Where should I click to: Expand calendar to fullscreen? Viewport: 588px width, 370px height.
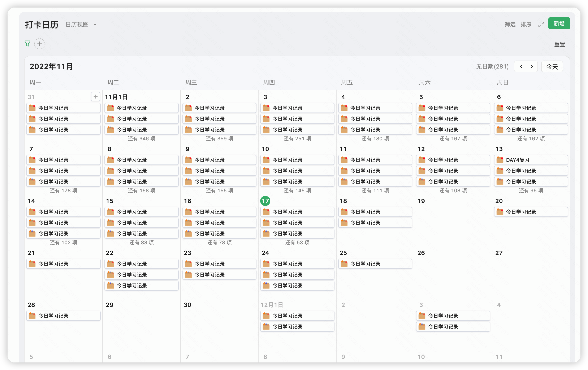pyautogui.click(x=541, y=24)
